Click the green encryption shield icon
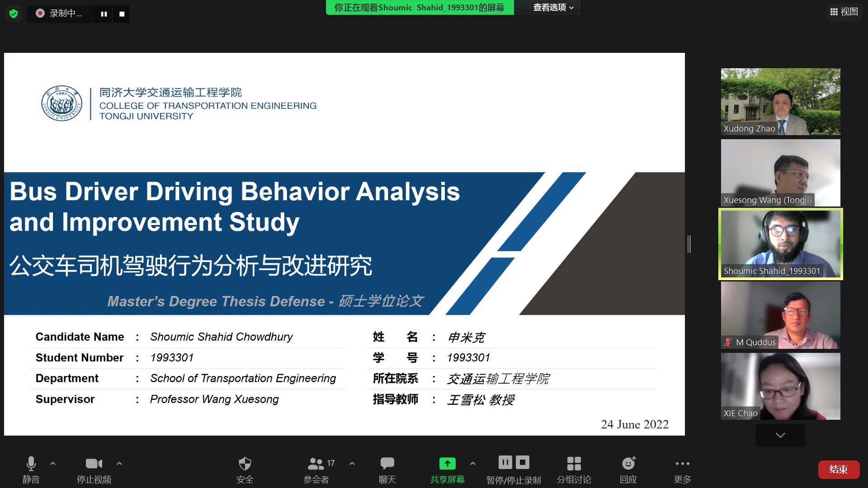 pos(14,14)
